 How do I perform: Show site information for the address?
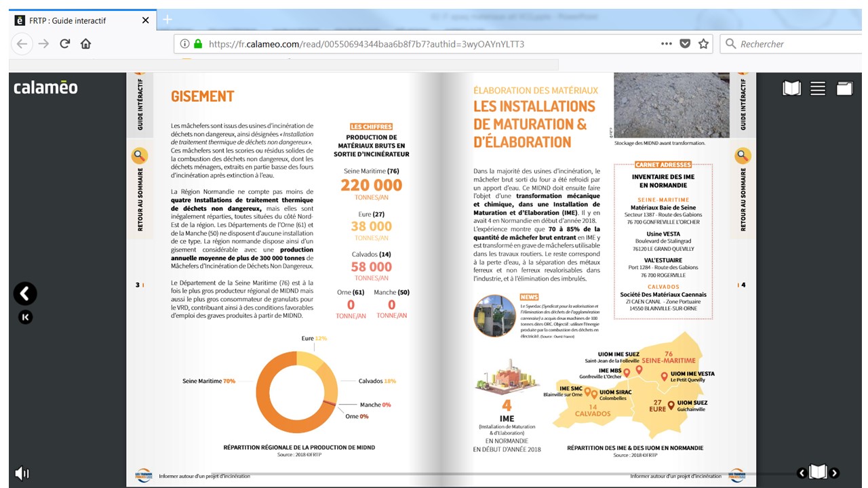click(184, 44)
